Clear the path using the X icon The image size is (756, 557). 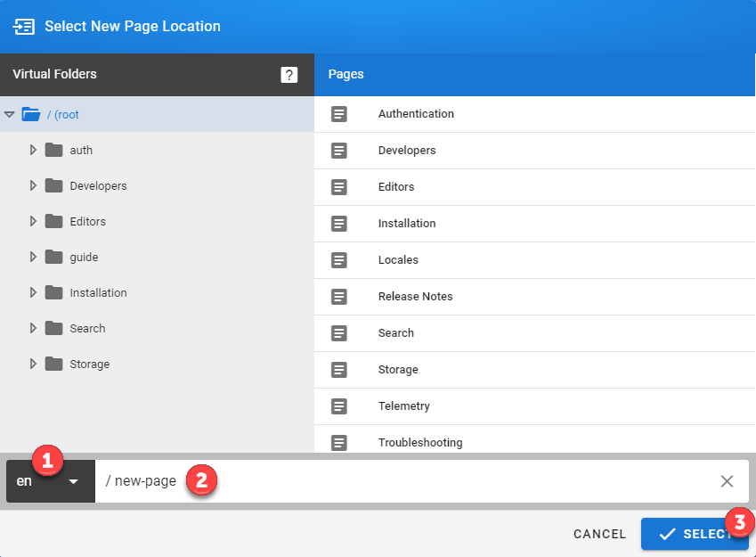click(727, 480)
